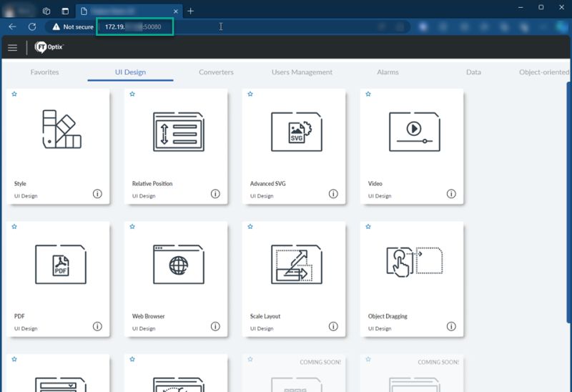
Task: Switch to the Favorites tab
Action: click(44, 72)
